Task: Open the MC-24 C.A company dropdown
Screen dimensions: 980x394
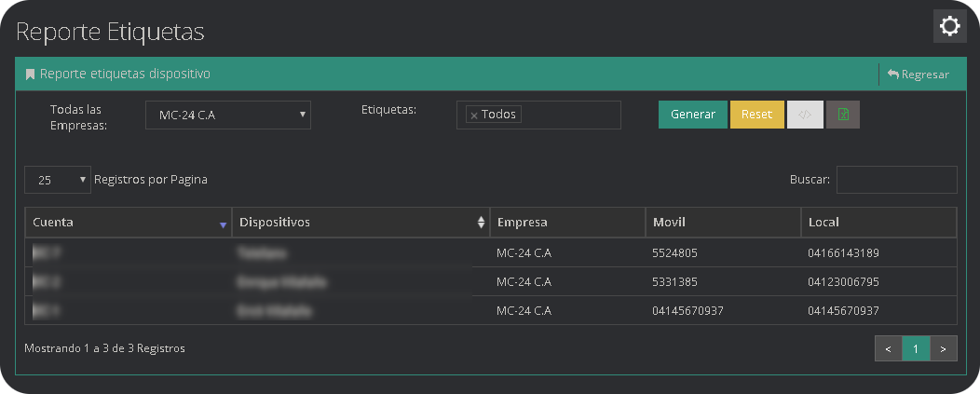Action: pyautogui.click(x=228, y=115)
